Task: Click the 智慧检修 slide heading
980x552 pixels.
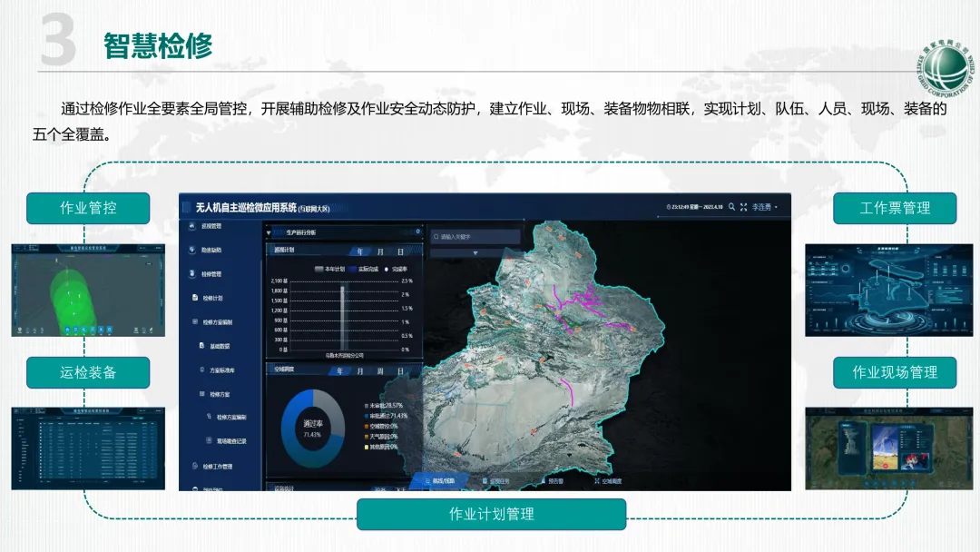Action: [x=158, y=46]
